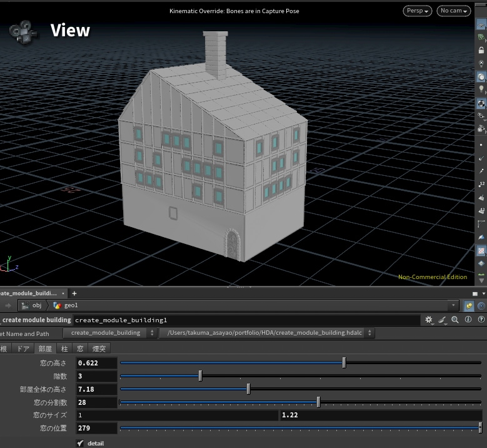Image resolution: width=487 pixels, height=448 pixels.
Task: Click the obj path segment
Action: (33, 305)
